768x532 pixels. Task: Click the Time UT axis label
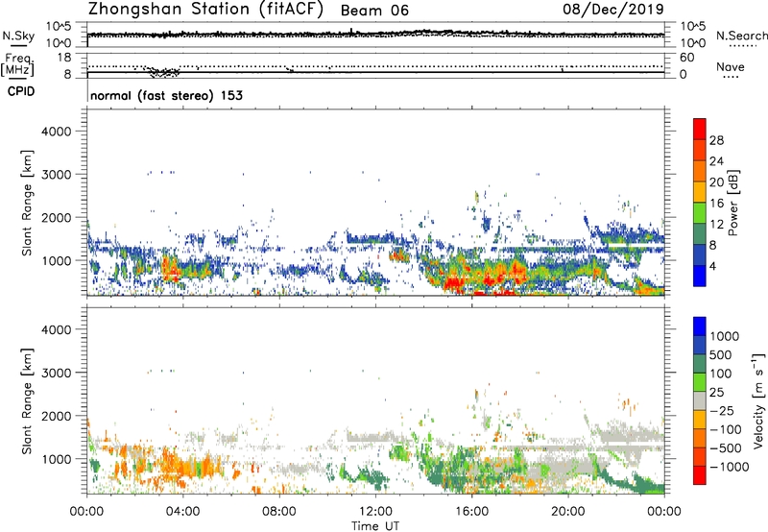375,526
